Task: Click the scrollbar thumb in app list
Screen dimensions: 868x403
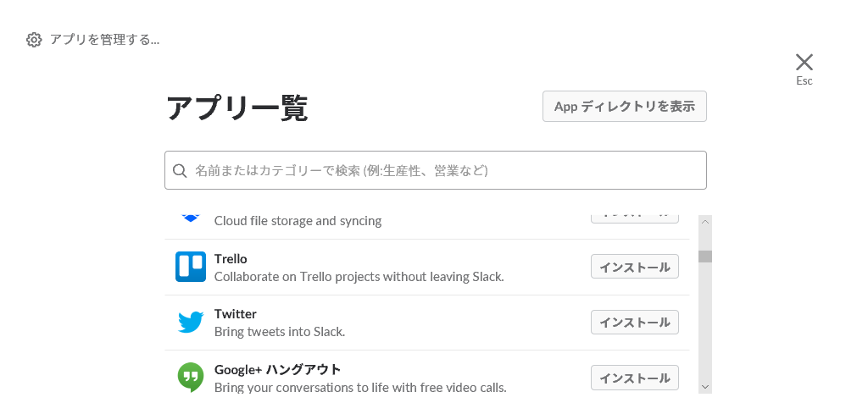Action: point(705,257)
